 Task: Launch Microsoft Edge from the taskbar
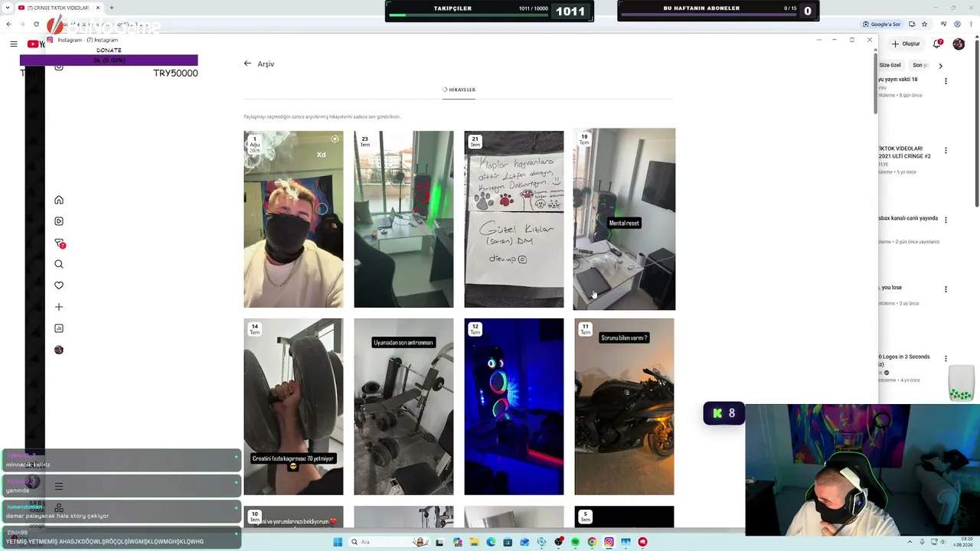click(x=491, y=542)
